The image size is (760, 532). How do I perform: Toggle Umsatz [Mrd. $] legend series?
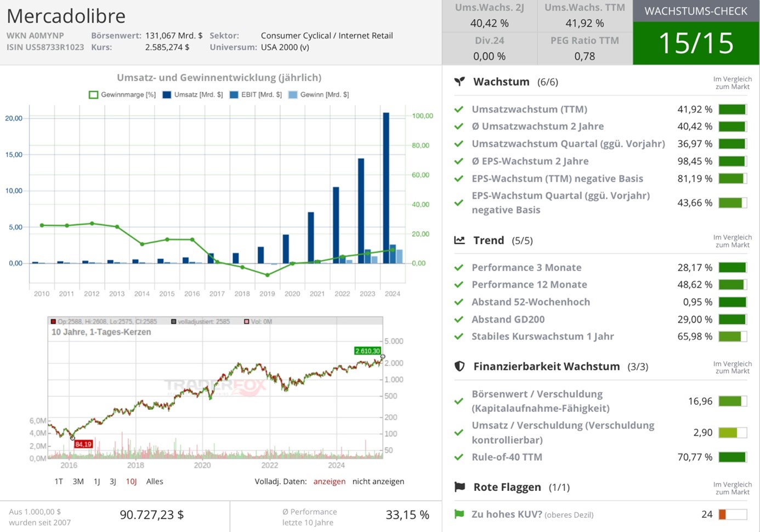click(192, 95)
